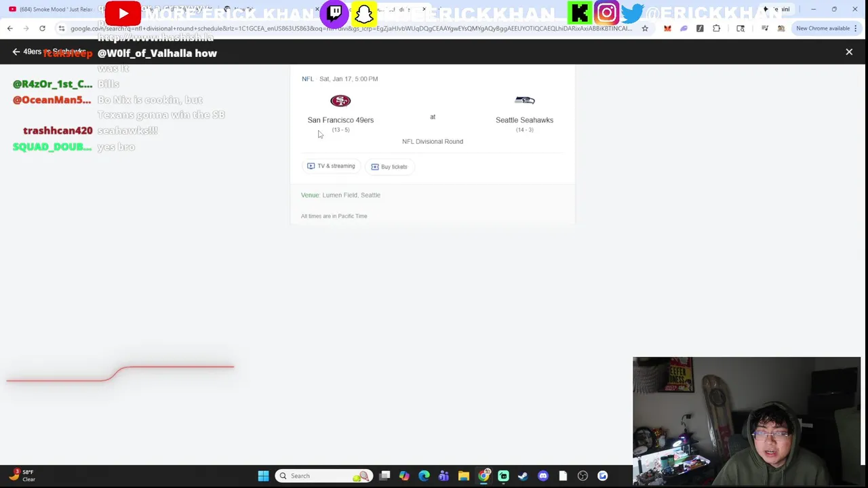The image size is (868, 488).
Task: Open Microsoft Teams from taskbar
Action: (x=443, y=476)
